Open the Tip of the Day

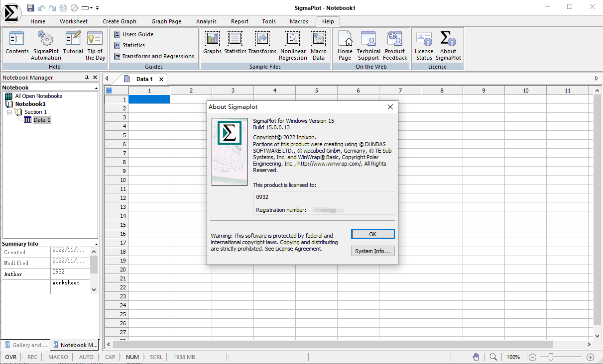(95, 45)
